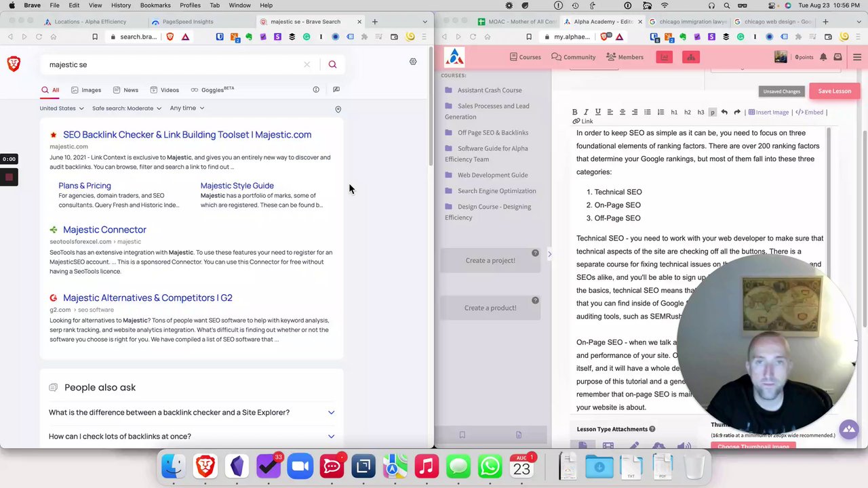Apply bold formatting in lesson editor
Screen dimensions: 868x488
(x=574, y=113)
